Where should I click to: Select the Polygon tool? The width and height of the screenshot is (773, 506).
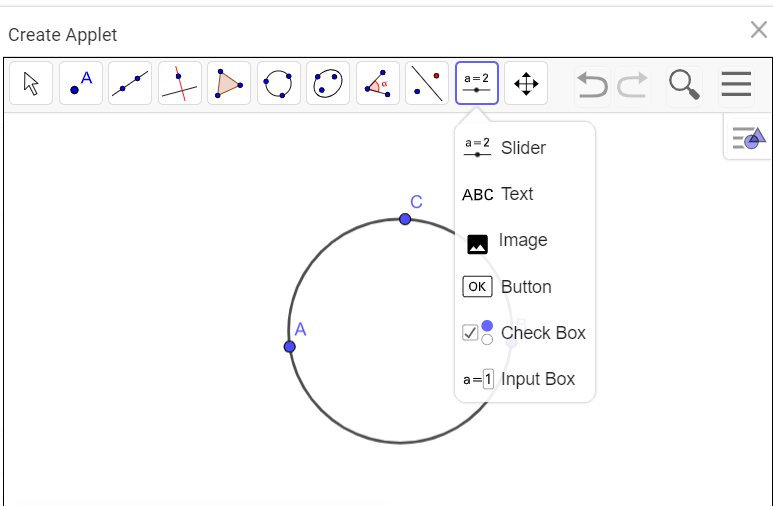click(229, 83)
